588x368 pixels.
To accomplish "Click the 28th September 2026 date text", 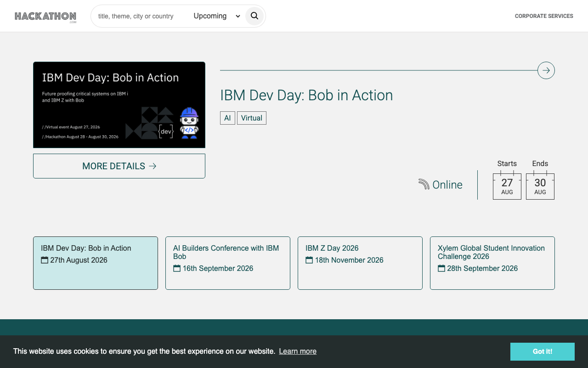I will click(x=482, y=269).
